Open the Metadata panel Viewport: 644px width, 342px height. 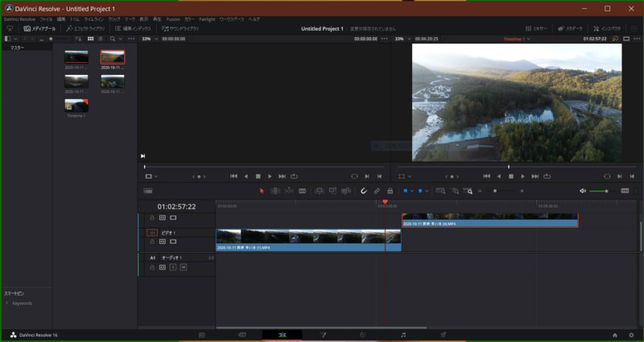pos(570,29)
